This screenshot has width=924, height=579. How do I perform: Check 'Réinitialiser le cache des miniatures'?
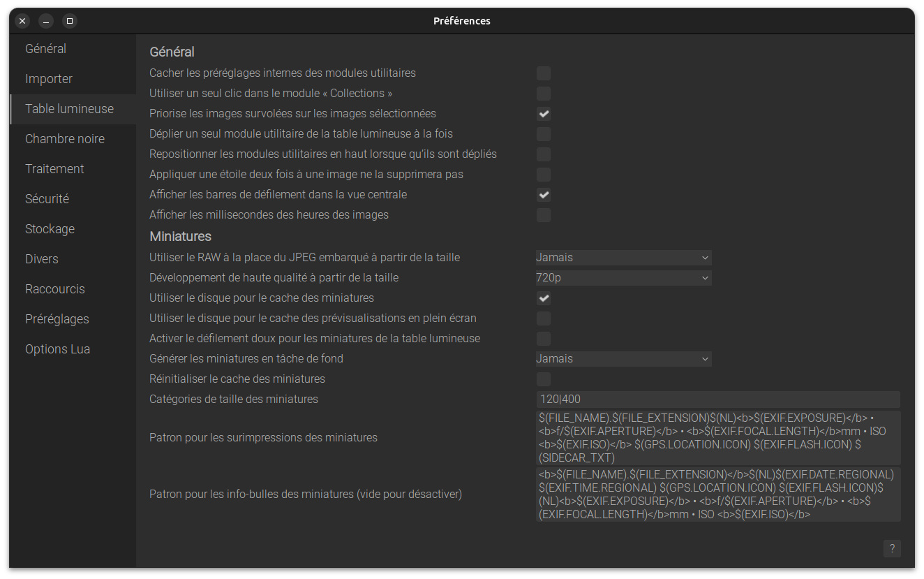coord(544,379)
